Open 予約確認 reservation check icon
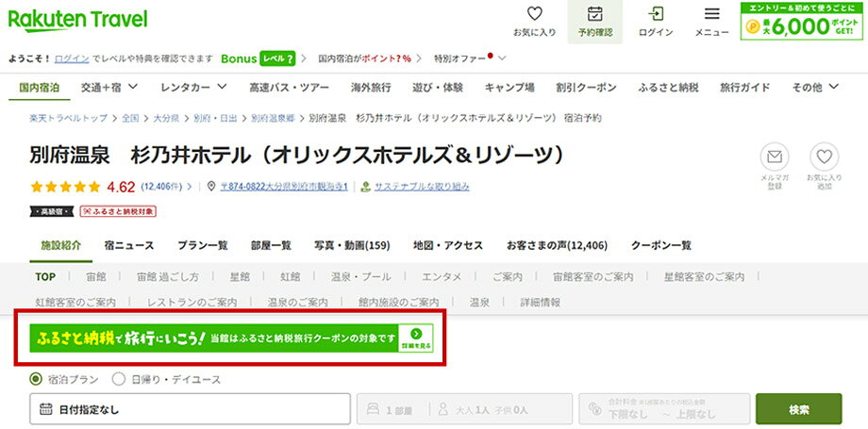868x429 pixels. click(x=595, y=14)
